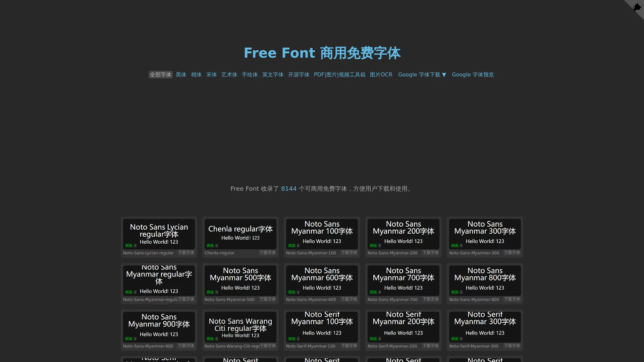
Task: Select the 艺术体 category
Action: click(x=229, y=75)
